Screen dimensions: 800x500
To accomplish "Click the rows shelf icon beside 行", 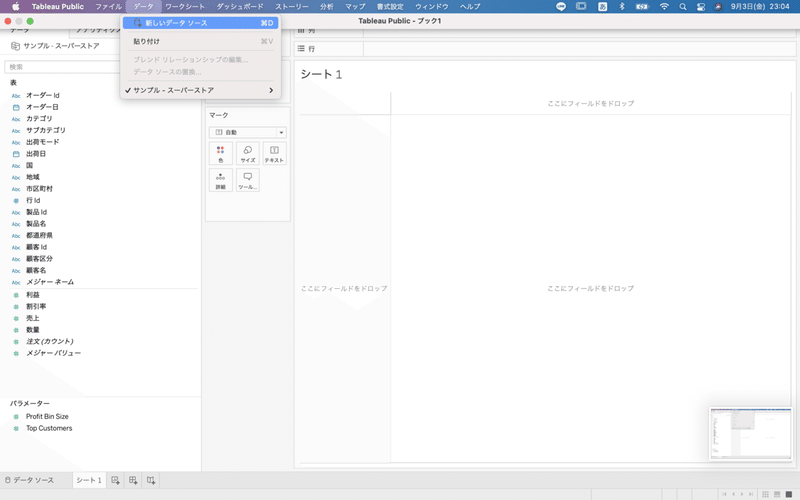I will [x=301, y=48].
